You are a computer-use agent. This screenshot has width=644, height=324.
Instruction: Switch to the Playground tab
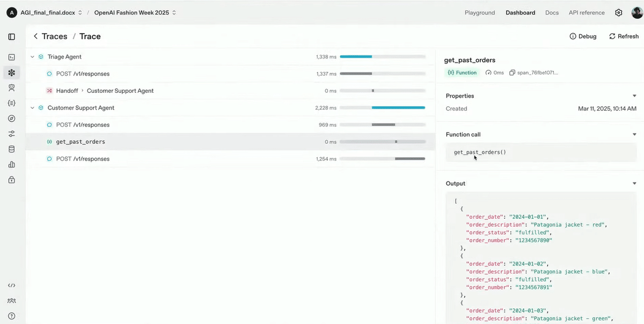479,12
